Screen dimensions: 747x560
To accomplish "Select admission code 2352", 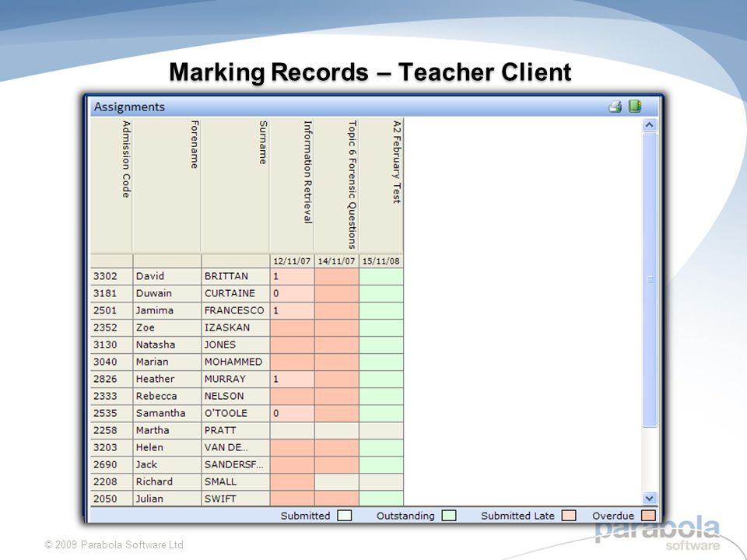I will 111,327.
